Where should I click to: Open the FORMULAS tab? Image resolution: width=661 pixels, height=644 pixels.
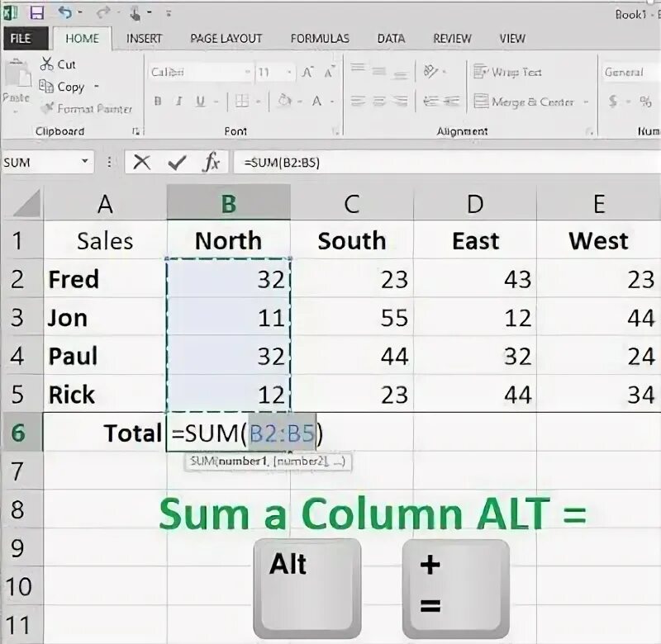(320, 38)
